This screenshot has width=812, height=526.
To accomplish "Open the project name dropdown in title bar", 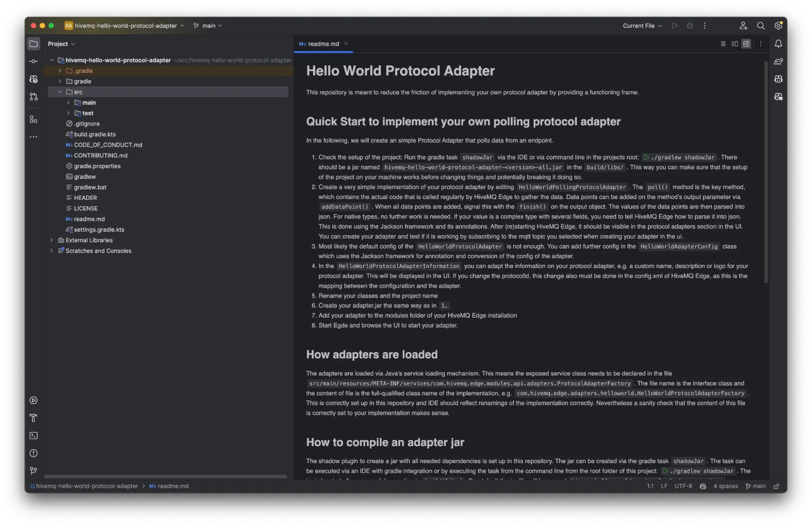I will pyautogui.click(x=125, y=26).
